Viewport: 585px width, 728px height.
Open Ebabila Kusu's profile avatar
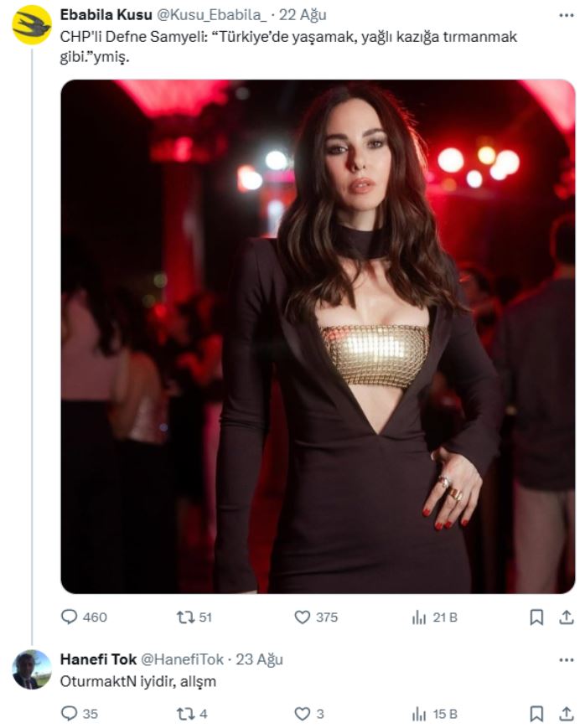click(32, 24)
